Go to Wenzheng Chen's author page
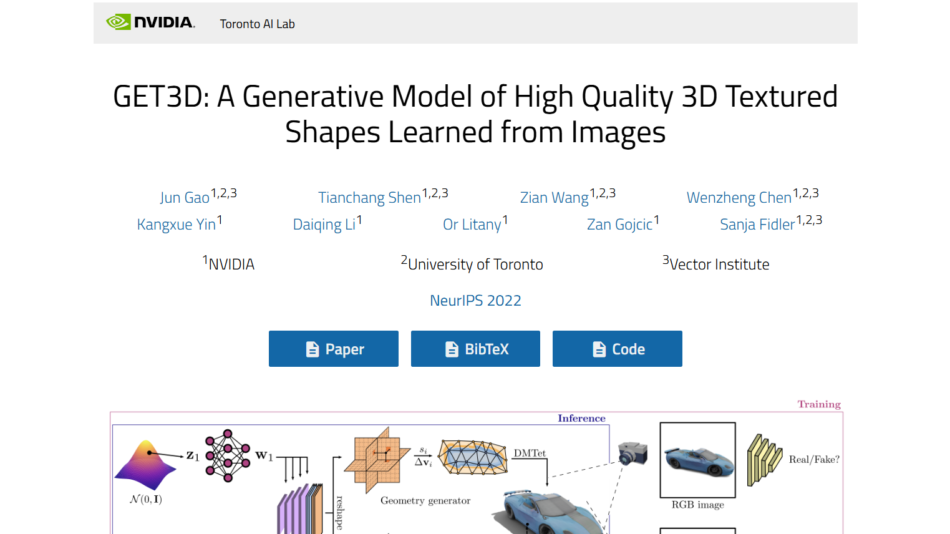The width and height of the screenshot is (950, 534). (739, 198)
